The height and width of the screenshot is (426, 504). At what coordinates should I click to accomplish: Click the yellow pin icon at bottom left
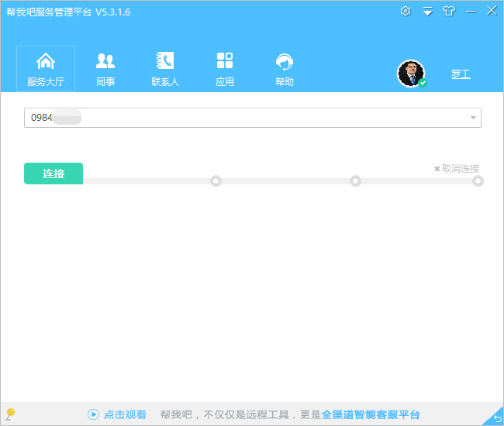[x=10, y=414]
